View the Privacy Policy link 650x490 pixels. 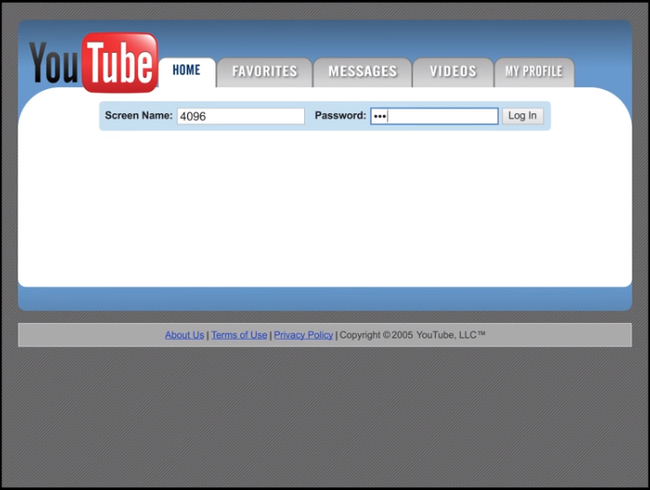(x=303, y=335)
